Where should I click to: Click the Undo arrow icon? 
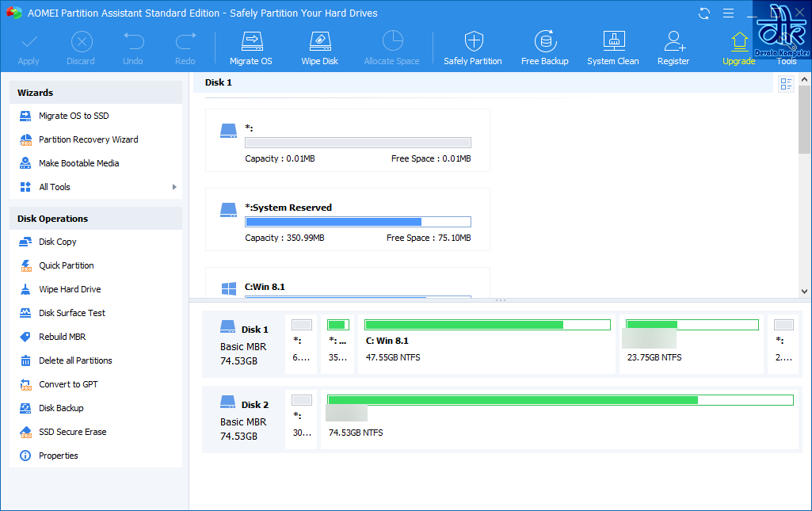(133, 41)
